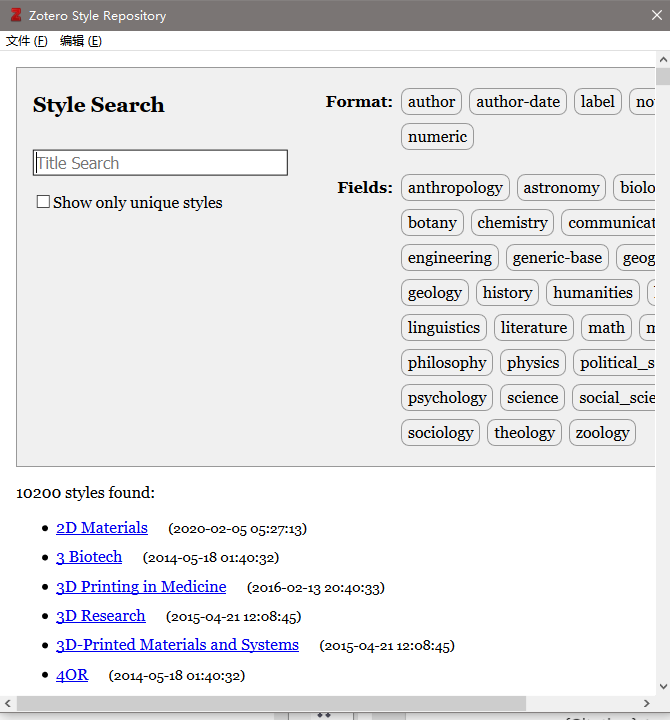Select the physics field tag
This screenshot has width=670, height=720.
533,362
